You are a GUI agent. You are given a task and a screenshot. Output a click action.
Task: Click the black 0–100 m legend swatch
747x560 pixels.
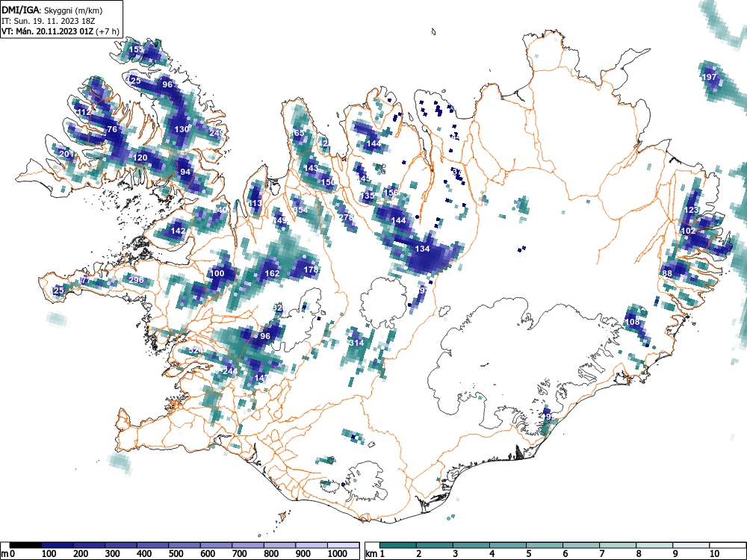click(25, 545)
